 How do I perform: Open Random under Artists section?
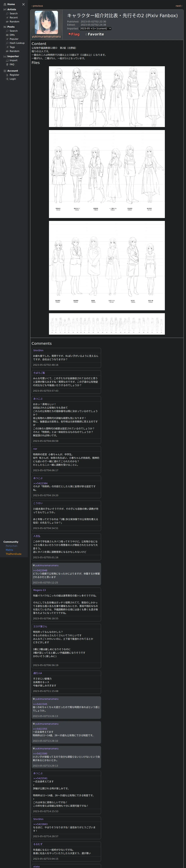12,22
